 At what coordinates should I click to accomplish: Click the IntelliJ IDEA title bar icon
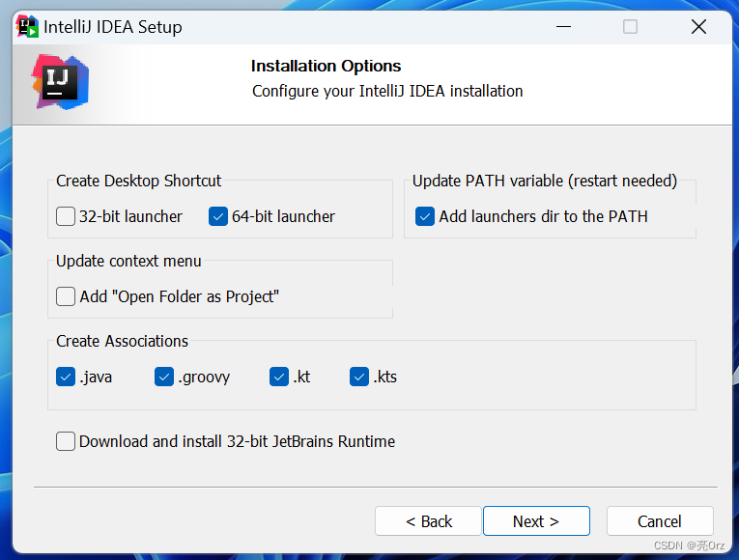coord(27,26)
